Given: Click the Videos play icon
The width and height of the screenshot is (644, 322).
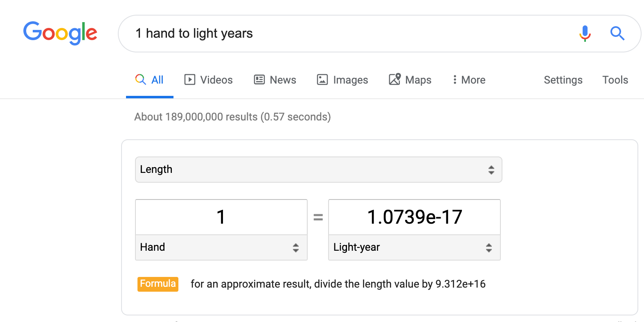Looking at the screenshot, I should click(x=190, y=79).
